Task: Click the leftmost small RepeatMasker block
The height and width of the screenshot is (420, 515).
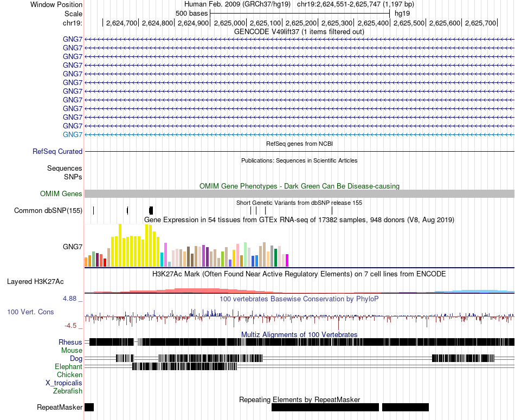Action: click(x=89, y=408)
